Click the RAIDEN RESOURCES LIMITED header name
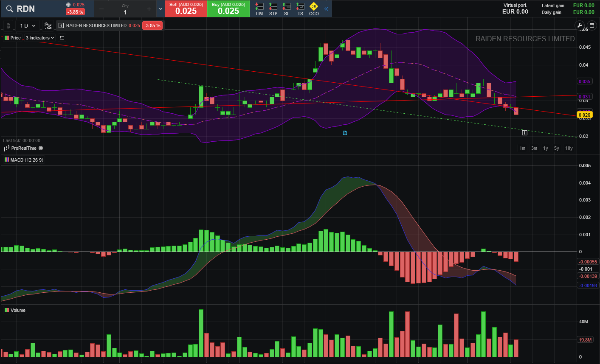Viewport: 600px width, 364px height. click(x=96, y=25)
